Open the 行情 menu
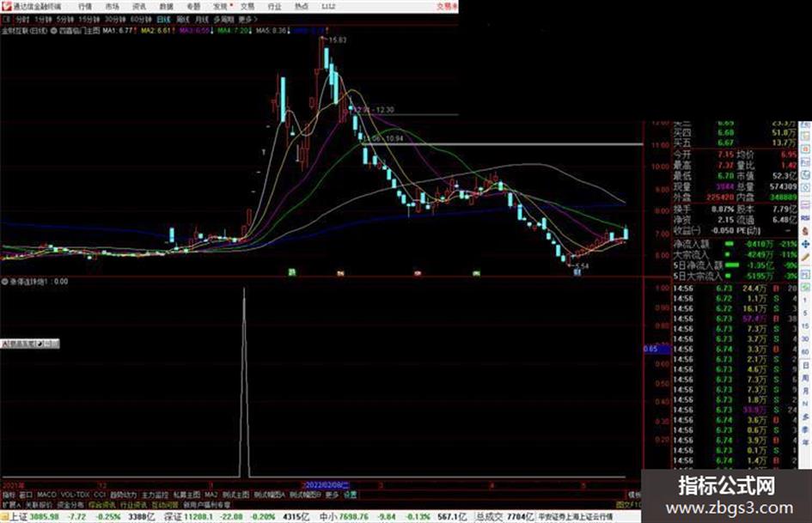 point(85,6)
